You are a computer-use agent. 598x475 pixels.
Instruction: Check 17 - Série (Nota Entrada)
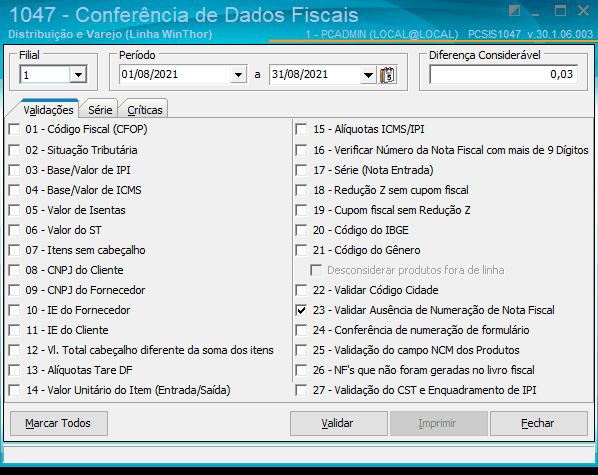coord(301,170)
